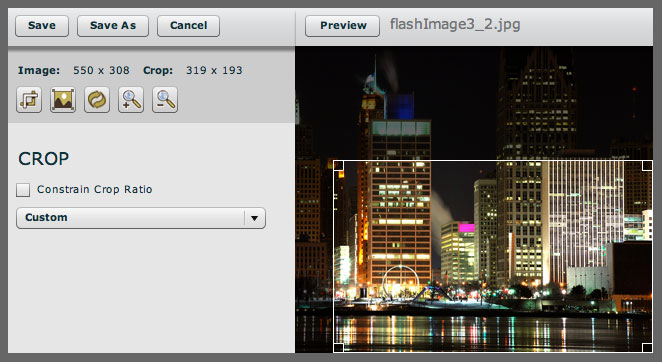Click inside the crop selection area

pyautogui.click(x=493, y=256)
